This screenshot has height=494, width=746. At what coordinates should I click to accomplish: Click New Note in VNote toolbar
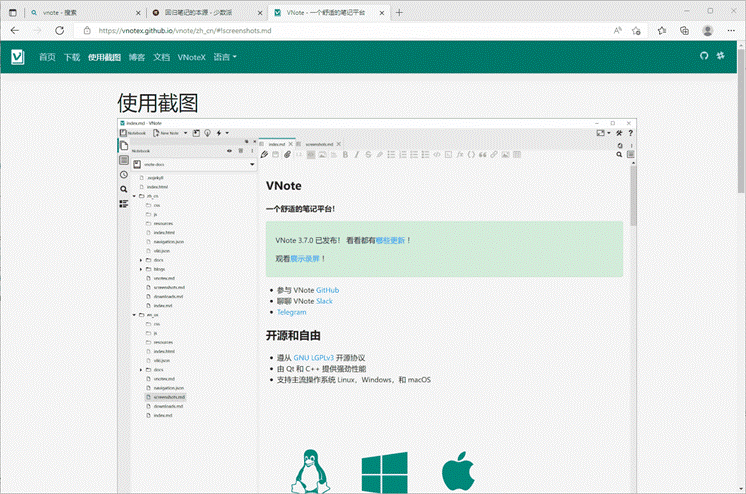click(166, 133)
